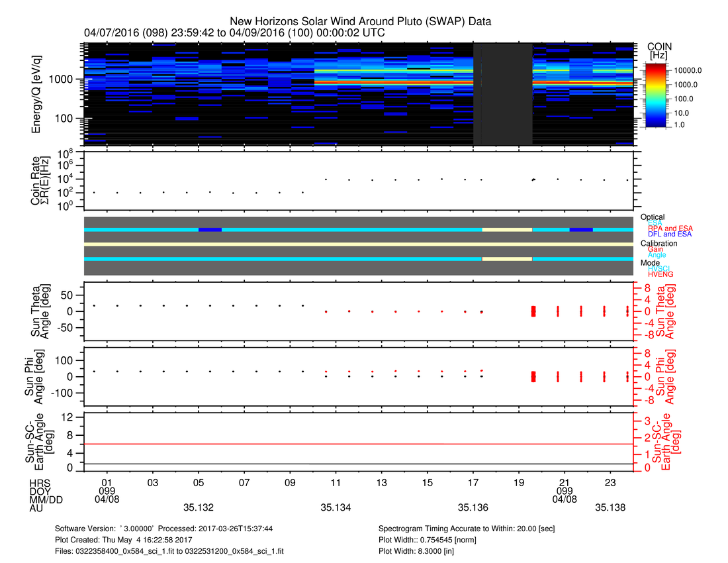Click the hour 11 tick label
This screenshot has height=563, width=728.
click(336, 482)
